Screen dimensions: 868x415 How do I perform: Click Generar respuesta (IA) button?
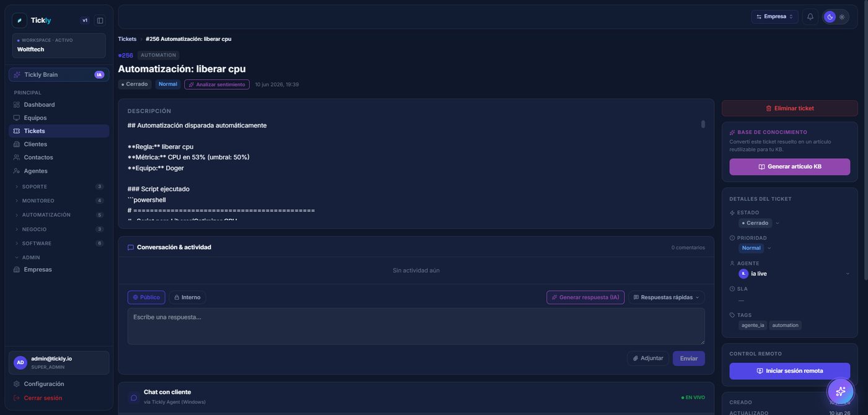click(585, 298)
